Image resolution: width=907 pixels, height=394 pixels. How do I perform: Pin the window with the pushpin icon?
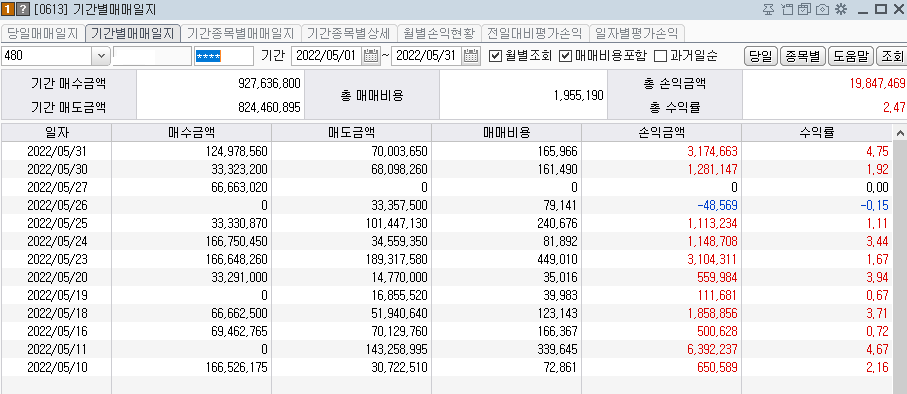(768, 9)
